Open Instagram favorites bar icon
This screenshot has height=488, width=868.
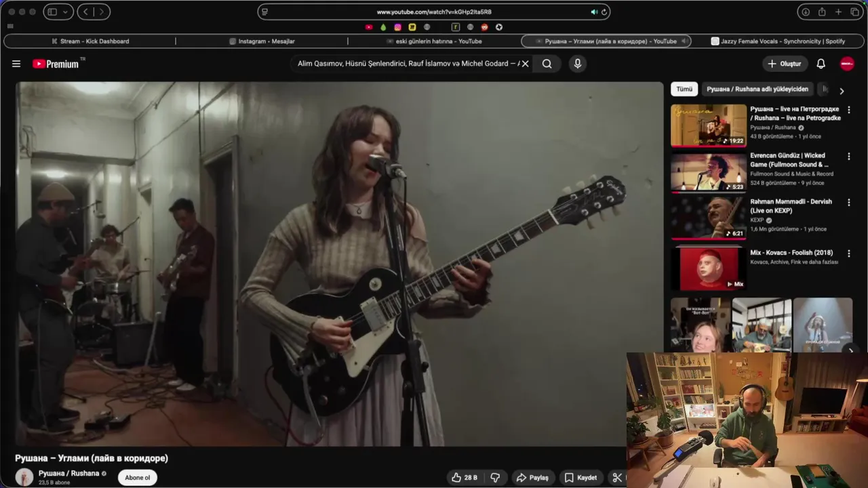click(397, 27)
